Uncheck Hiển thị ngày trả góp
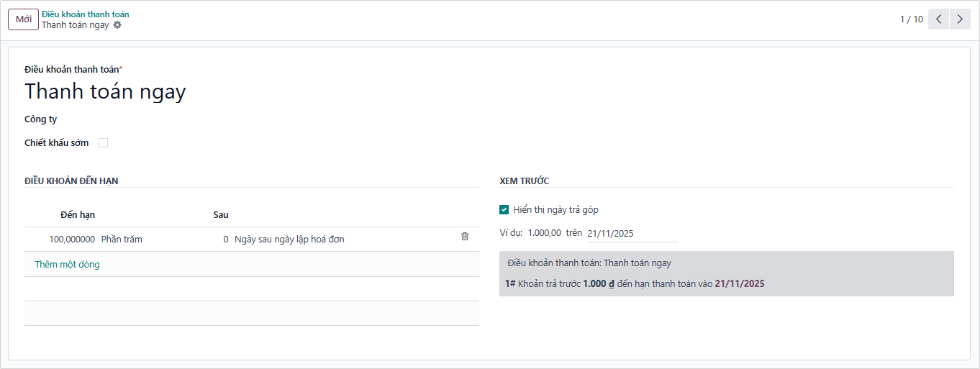The width and height of the screenshot is (980, 369). 504,210
